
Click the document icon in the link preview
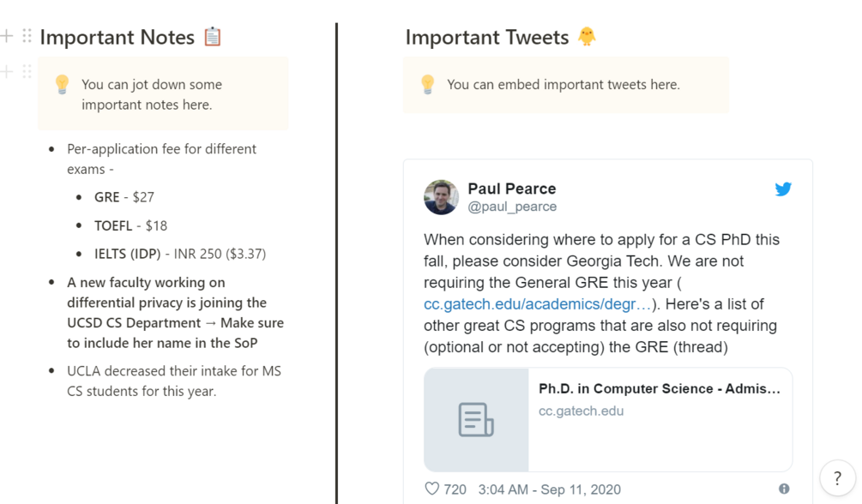[476, 420]
